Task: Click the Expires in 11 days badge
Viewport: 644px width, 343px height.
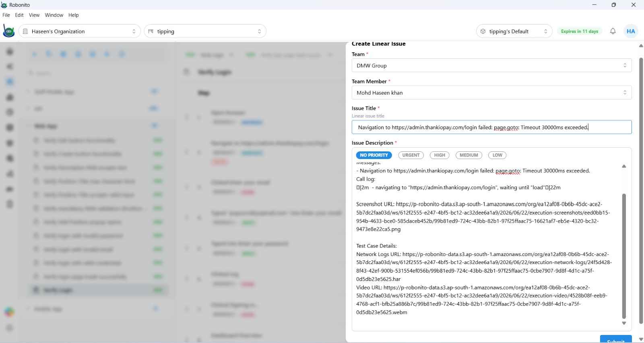Action: [579, 31]
